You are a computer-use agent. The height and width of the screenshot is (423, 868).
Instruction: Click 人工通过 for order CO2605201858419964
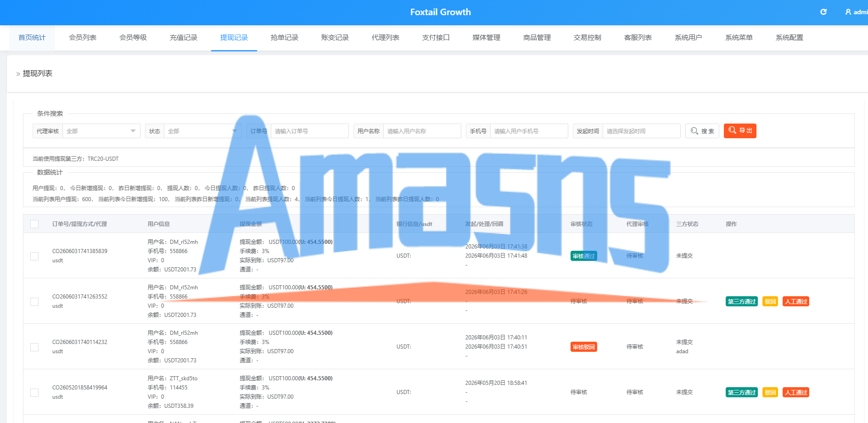pyautogui.click(x=796, y=392)
